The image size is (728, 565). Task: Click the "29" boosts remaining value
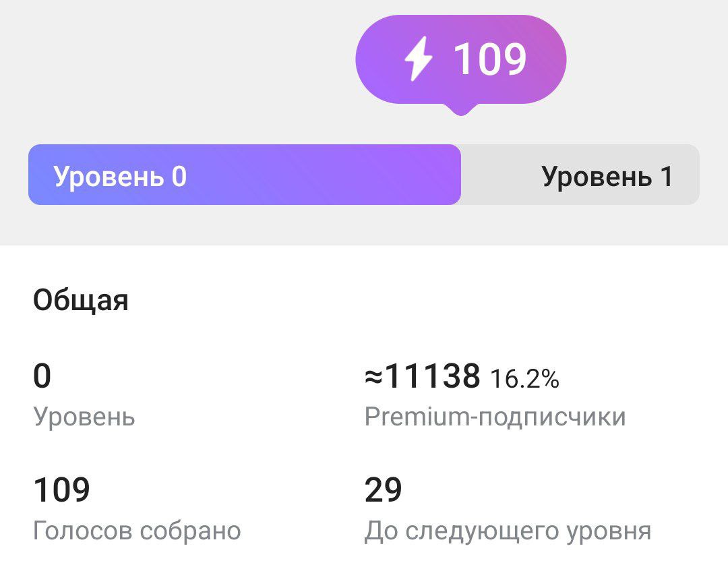tap(383, 490)
